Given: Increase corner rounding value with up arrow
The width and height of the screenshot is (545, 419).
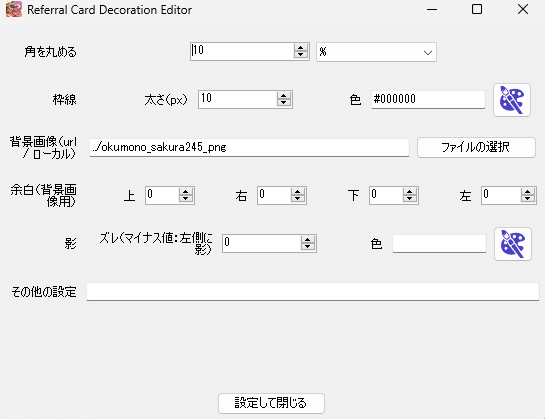Looking at the screenshot, I should coord(301,48).
